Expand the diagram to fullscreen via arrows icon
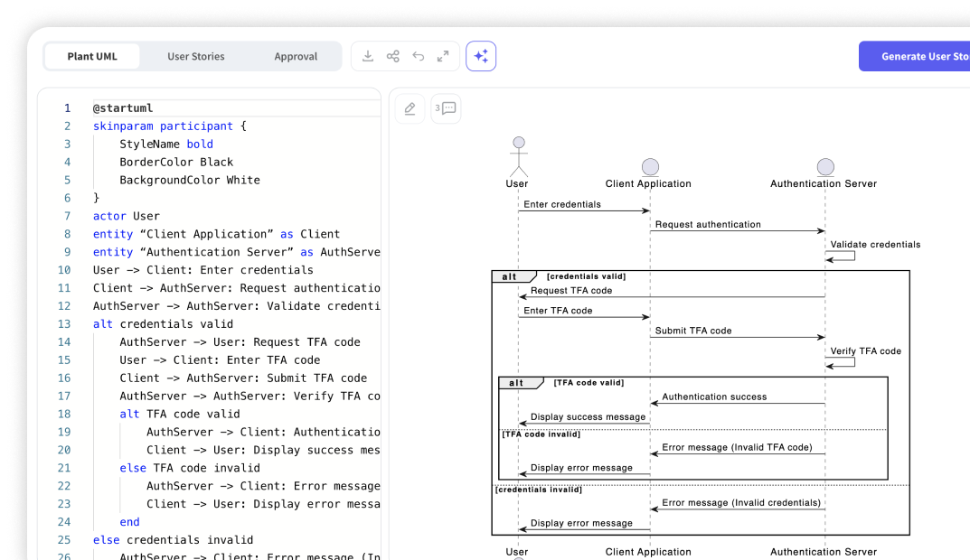This screenshot has height=560, width=970. click(441, 56)
